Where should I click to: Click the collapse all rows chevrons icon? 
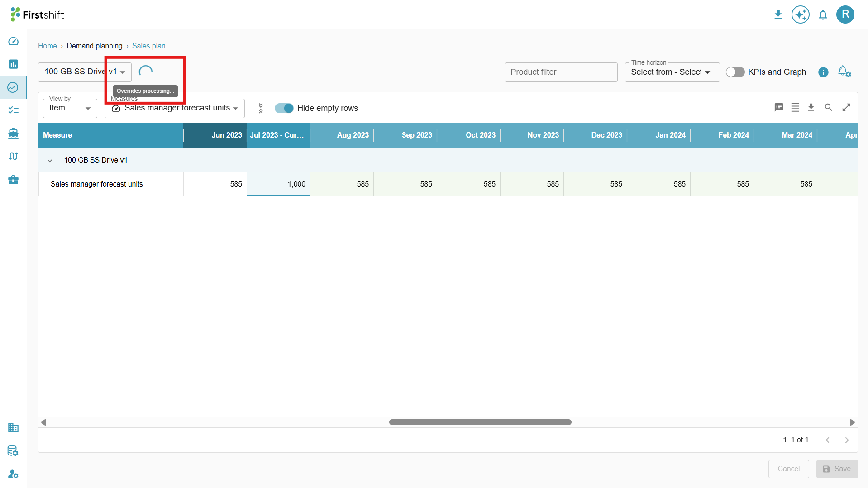tap(261, 108)
